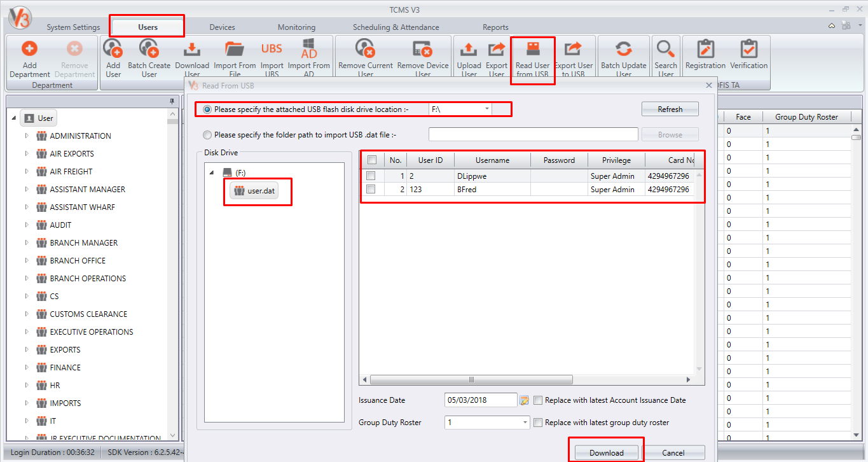This screenshot has height=462, width=868.
Task: Click the User ID column header
Action: (431, 160)
